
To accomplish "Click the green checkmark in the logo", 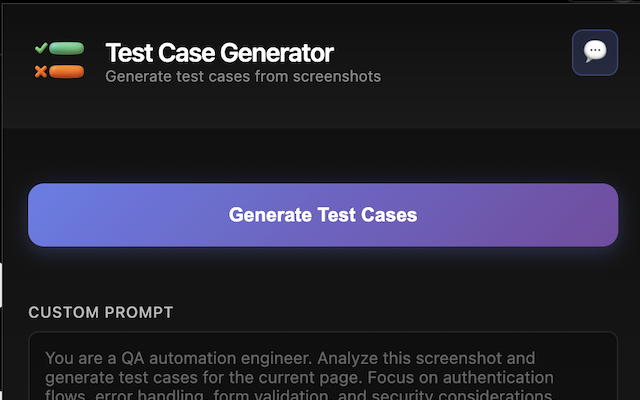I will point(40,48).
